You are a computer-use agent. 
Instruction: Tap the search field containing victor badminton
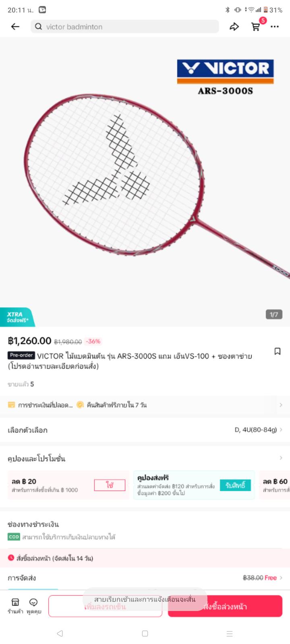125,27
